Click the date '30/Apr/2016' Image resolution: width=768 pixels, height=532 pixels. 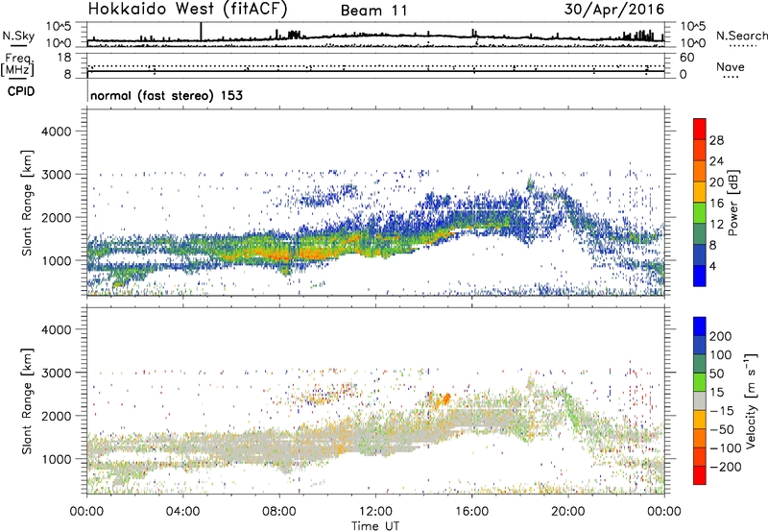coord(614,10)
